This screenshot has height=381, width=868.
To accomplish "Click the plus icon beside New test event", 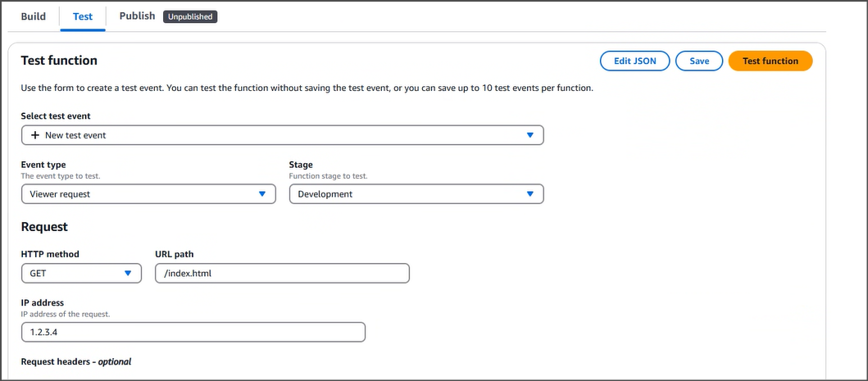I will (35, 135).
